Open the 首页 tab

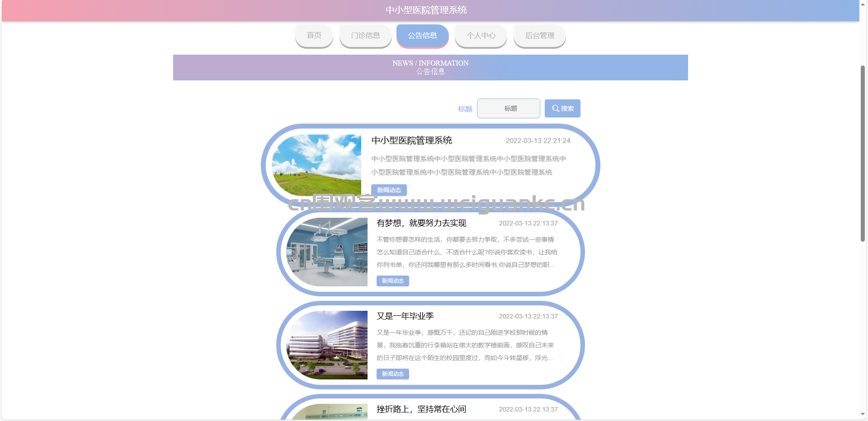pos(314,36)
